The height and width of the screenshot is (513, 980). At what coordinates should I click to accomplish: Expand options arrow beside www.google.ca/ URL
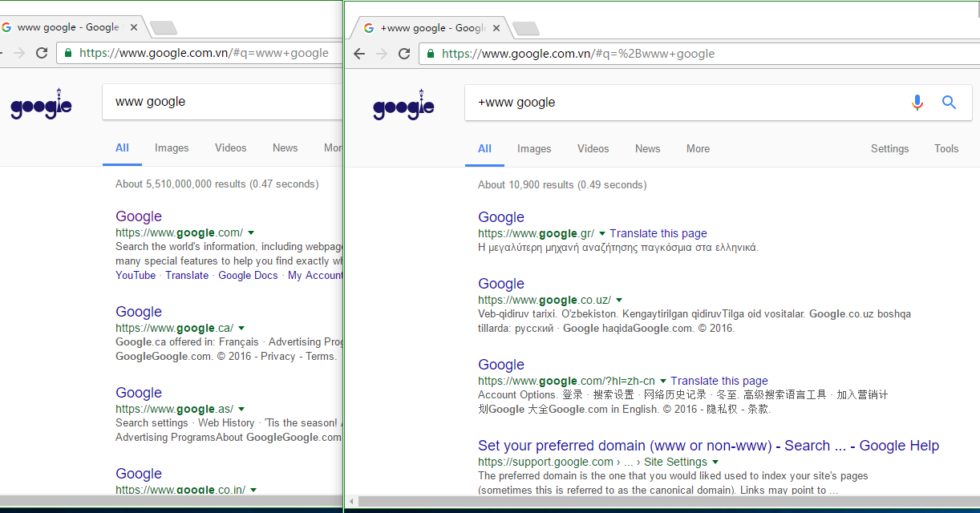coord(241,328)
